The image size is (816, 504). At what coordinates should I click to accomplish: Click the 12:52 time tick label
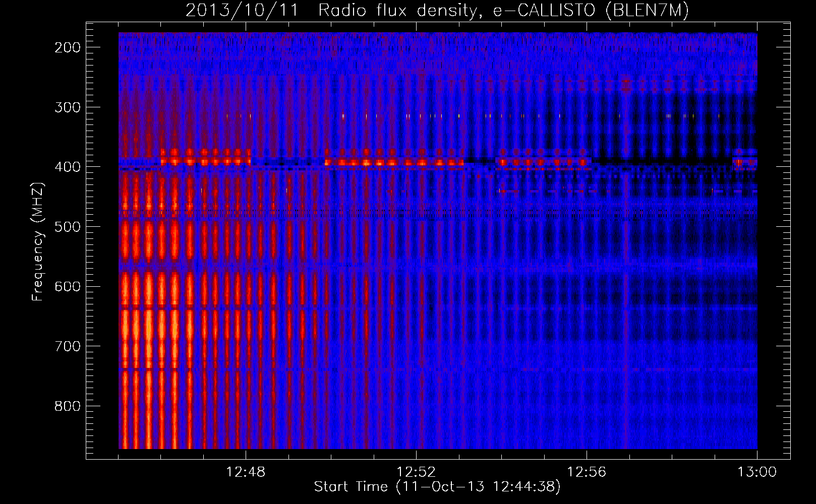(x=416, y=472)
